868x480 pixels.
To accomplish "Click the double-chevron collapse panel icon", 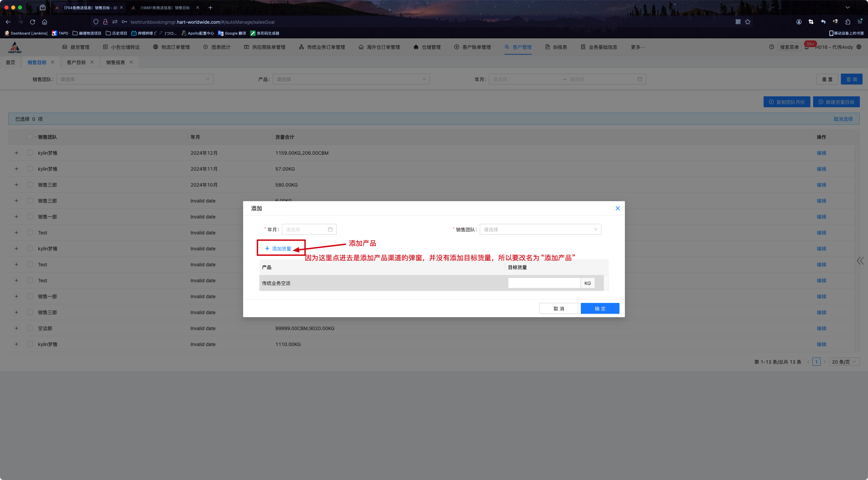I will (860, 261).
